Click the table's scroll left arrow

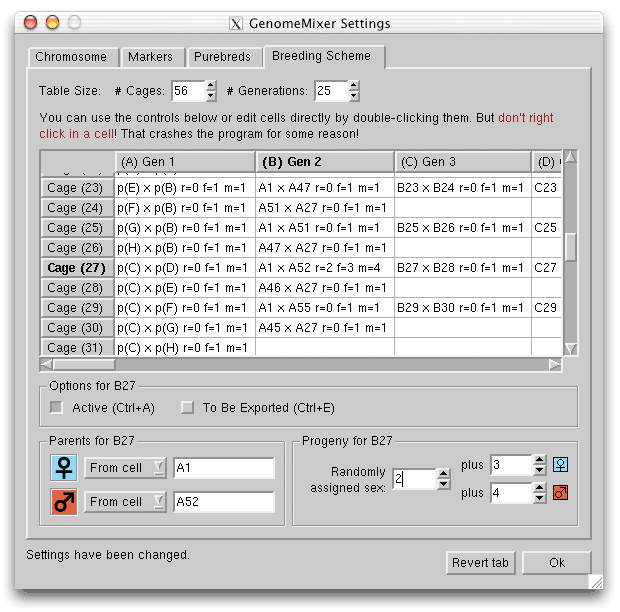[x=46, y=365]
